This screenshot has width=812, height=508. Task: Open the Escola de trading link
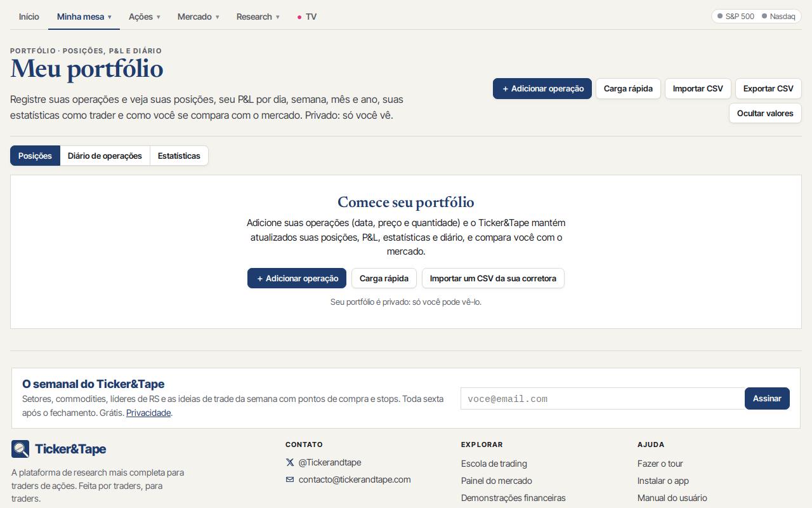(x=494, y=464)
